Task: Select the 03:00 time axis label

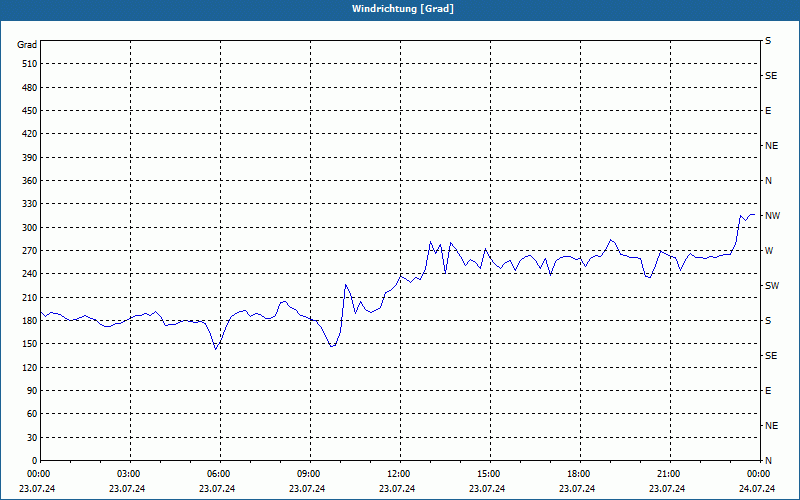Action: click(x=129, y=474)
